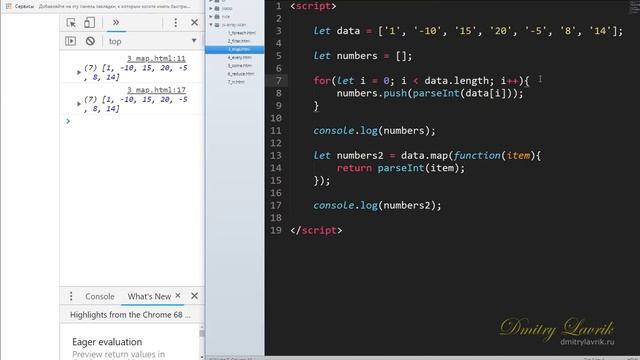The image size is (640, 360).
Task: Toggle the device toolbar icon
Action: (89, 22)
